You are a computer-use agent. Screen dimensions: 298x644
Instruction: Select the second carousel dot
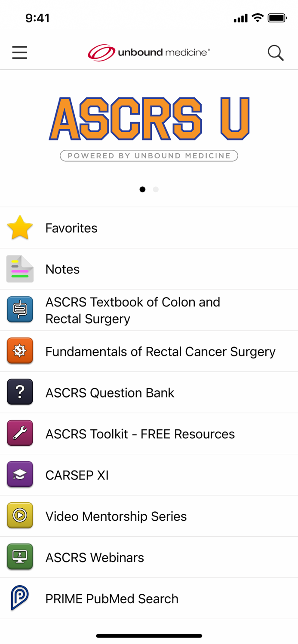[x=156, y=189]
